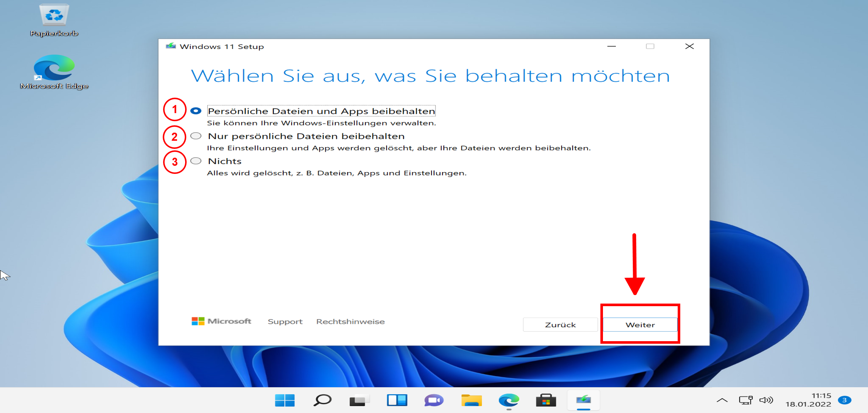Image resolution: width=868 pixels, height=413 pixels.
Task: Select 'Persönliche Dateien und Apps beibehalten'
Action: tap(195, 110)
